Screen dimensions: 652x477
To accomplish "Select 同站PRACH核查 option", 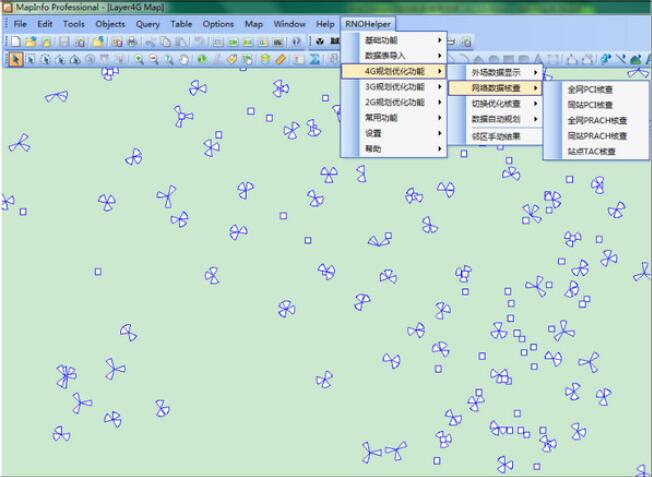I will [x=596, y=136].
